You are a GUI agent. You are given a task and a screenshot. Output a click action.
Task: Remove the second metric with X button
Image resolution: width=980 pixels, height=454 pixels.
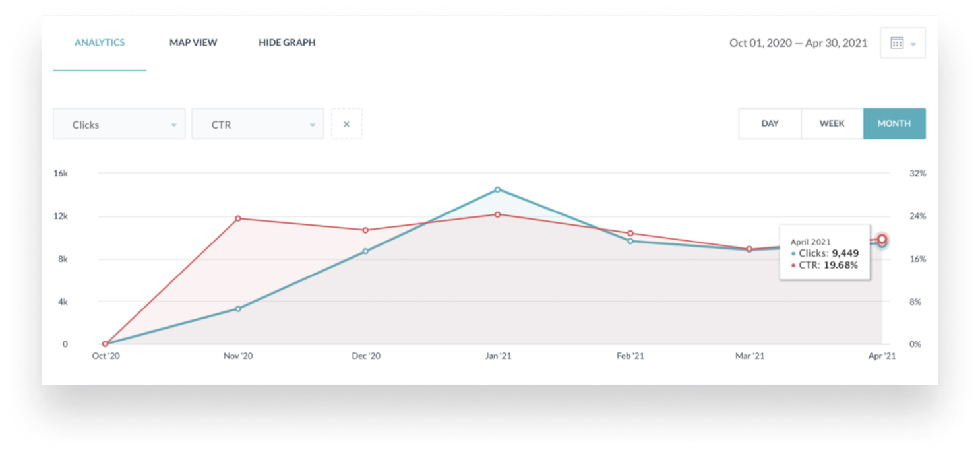[346, 124]
